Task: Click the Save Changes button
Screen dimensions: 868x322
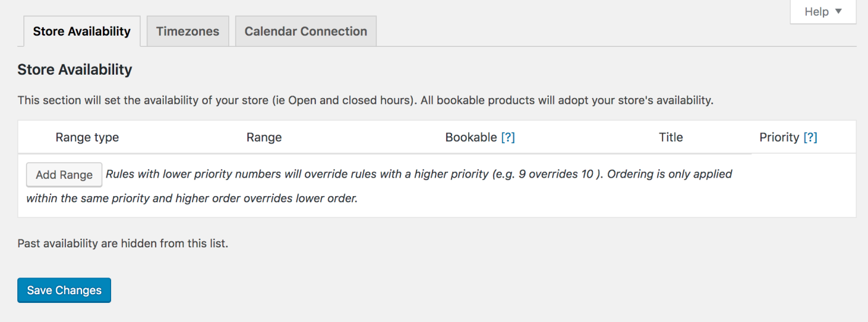Action: tap(64, 291)
